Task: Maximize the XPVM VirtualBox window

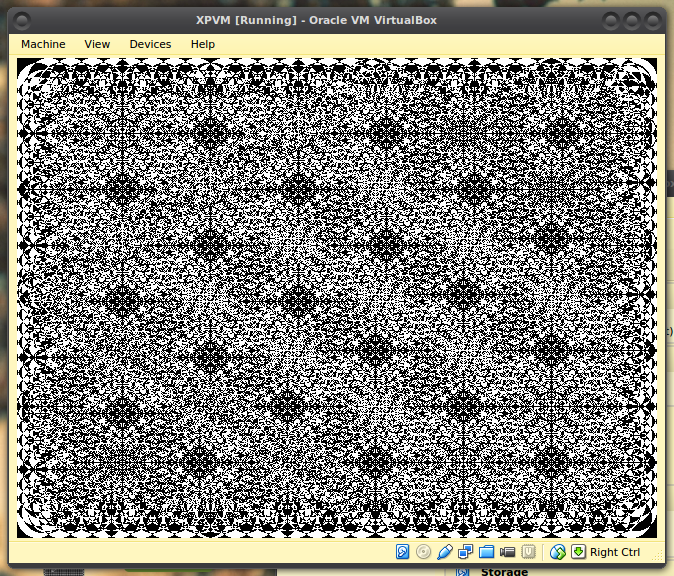Action: click(632, 20)
